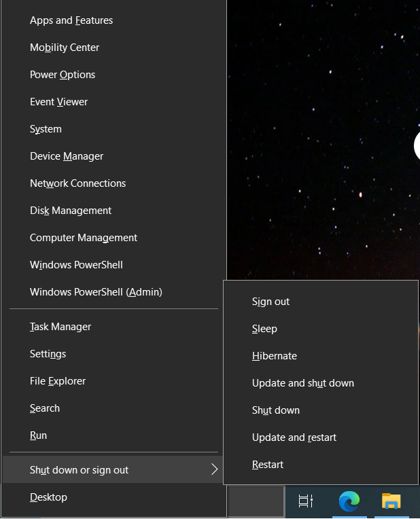Launch Microsoft Edge from taskbar
The width and height of the screenshot is (420, 519).
(x=349, y=501)
